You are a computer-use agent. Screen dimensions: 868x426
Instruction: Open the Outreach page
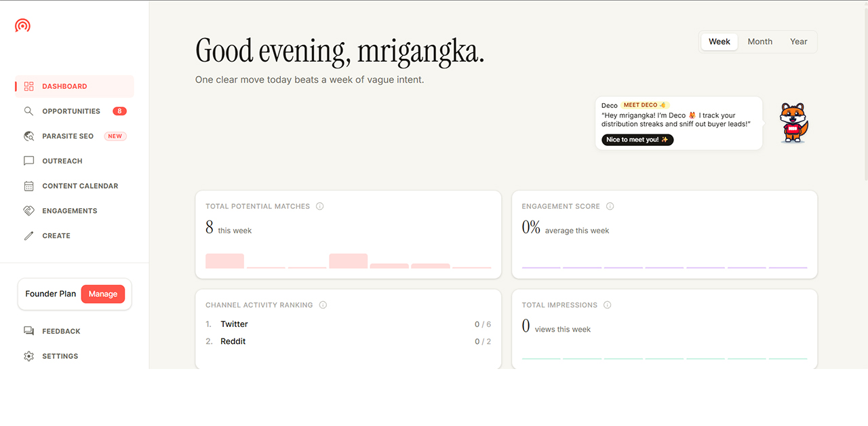click(x=75, y=161)
